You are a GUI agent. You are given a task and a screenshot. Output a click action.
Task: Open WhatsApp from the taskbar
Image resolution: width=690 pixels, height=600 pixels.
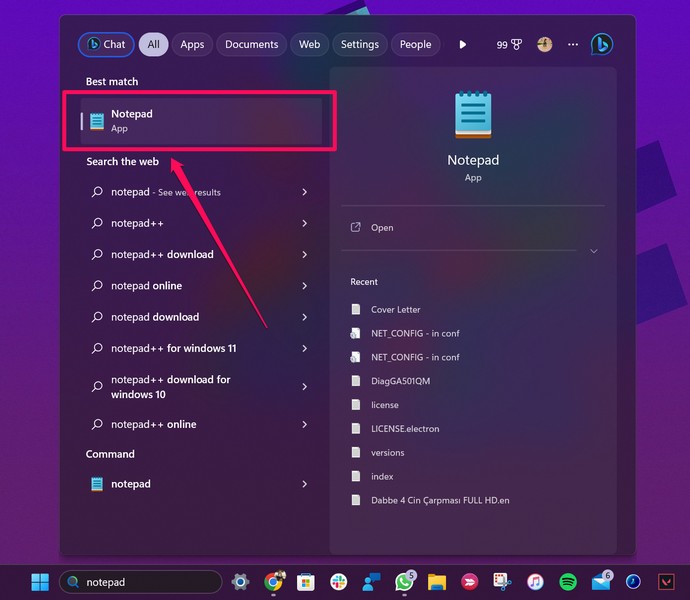click(404, 581)
